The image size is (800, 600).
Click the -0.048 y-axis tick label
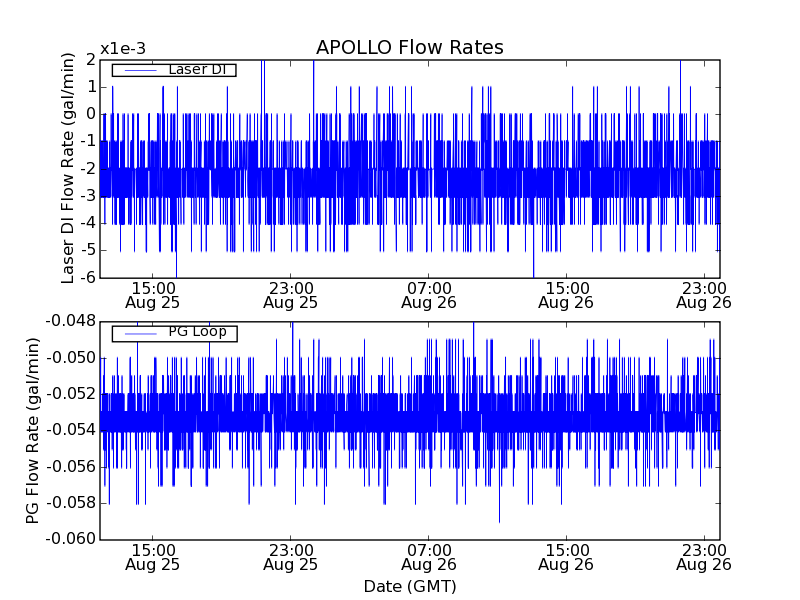tap(69, 322)
